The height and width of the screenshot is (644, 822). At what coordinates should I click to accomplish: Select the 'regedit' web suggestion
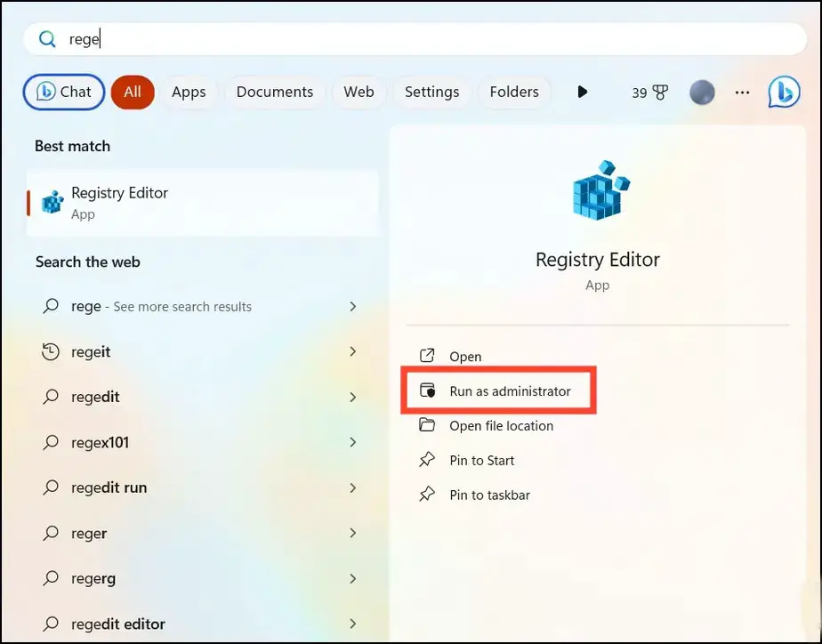click(x=95, y=398)
